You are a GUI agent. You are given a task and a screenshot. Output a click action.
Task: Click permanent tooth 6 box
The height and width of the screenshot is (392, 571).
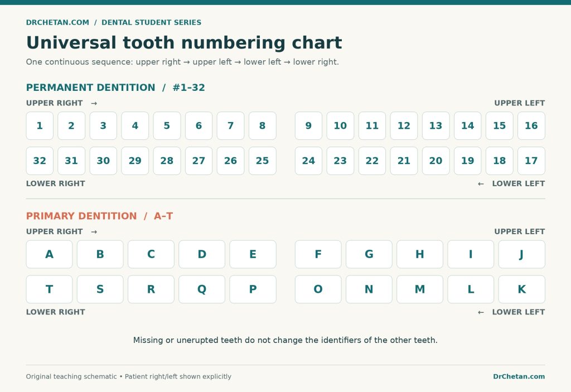tap(199, 125)
